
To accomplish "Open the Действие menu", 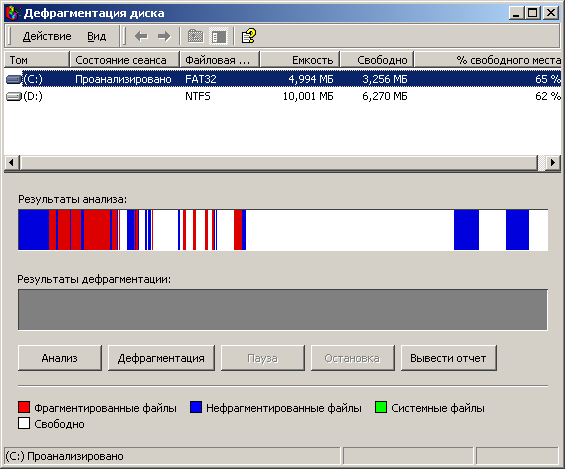I will pyautogui.click(x=47, y=36).
